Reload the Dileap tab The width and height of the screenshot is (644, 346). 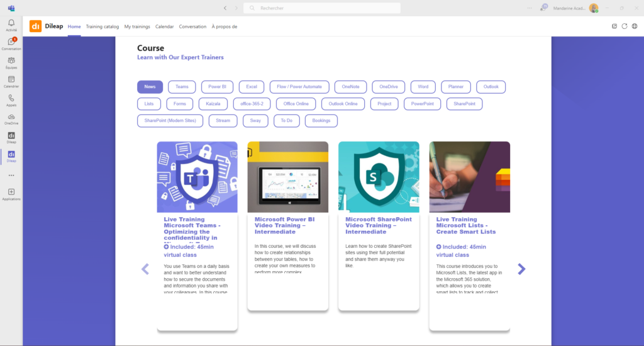pos(625,26)
